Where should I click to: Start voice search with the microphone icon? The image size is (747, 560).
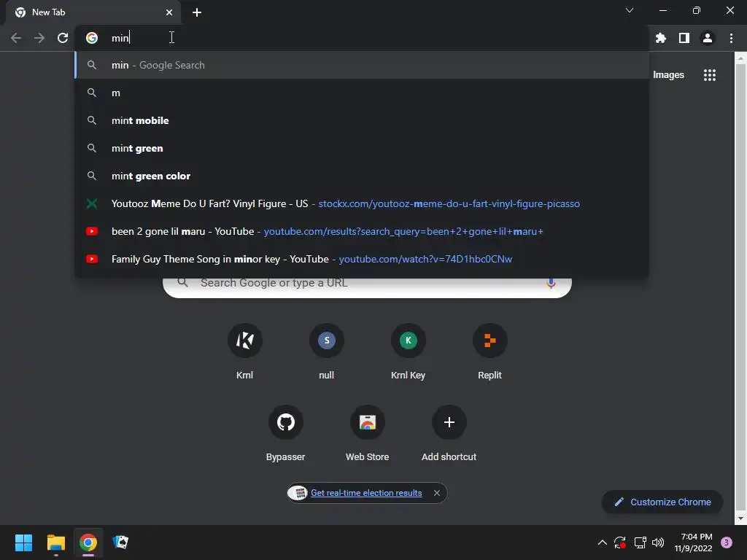(x=551, y=284)
